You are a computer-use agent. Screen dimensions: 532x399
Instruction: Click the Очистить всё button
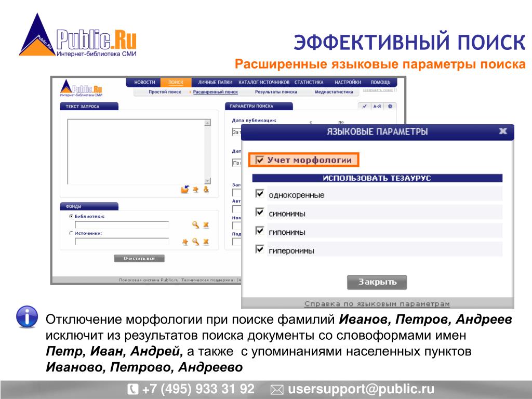click(x=139, y=259)
